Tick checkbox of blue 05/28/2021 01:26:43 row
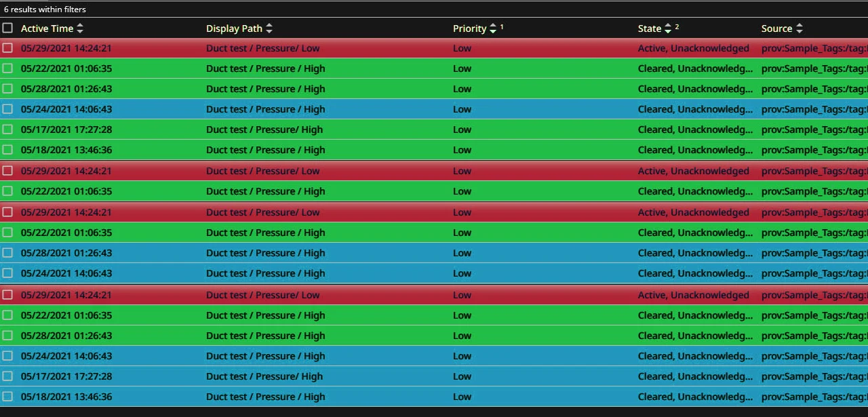Viewport: 868px width, 417px height. 7,253
